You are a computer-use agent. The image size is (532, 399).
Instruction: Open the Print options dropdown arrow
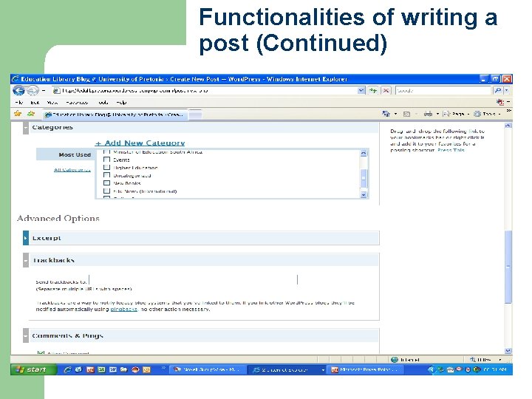coord(437,114)
